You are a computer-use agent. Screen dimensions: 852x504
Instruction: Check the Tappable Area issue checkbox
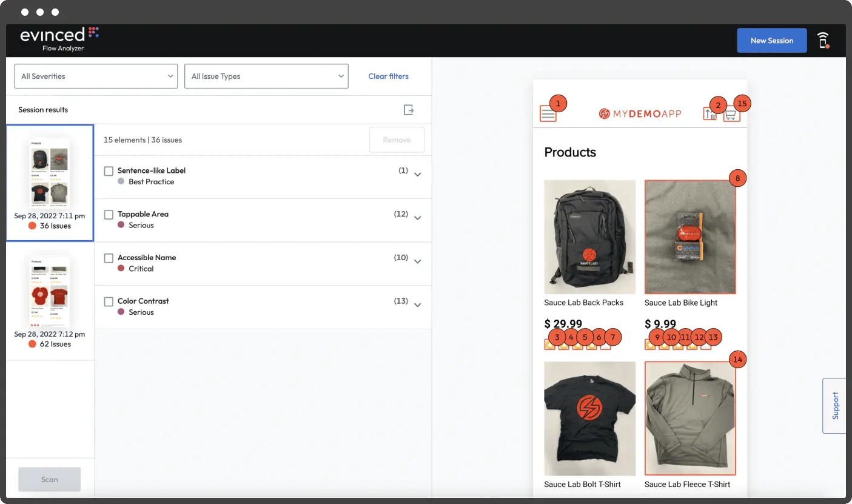coord(109,215)
